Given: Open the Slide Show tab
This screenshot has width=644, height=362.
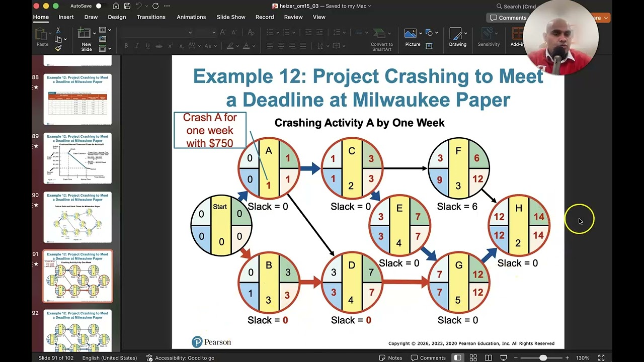Looking at the screenshot, I should click(x=231, y=17).
